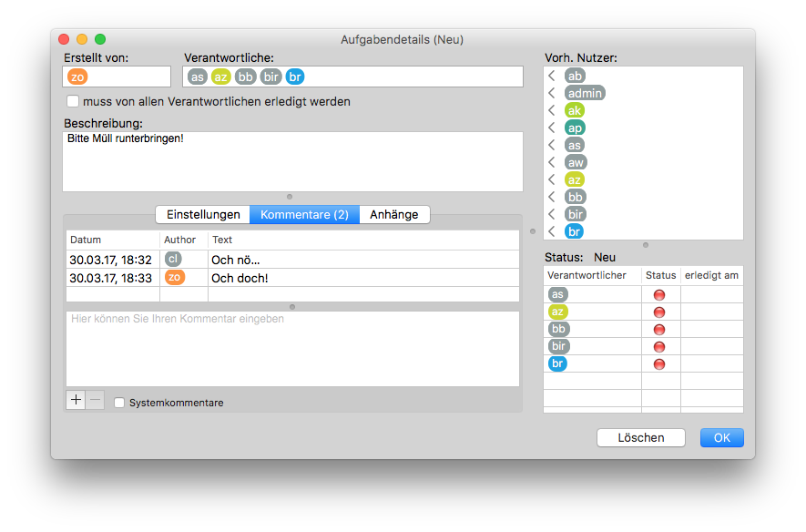Select 'bb' badge in Verantwortliche field
This screenshot has width=806, height=532.
tap(246, 77)
